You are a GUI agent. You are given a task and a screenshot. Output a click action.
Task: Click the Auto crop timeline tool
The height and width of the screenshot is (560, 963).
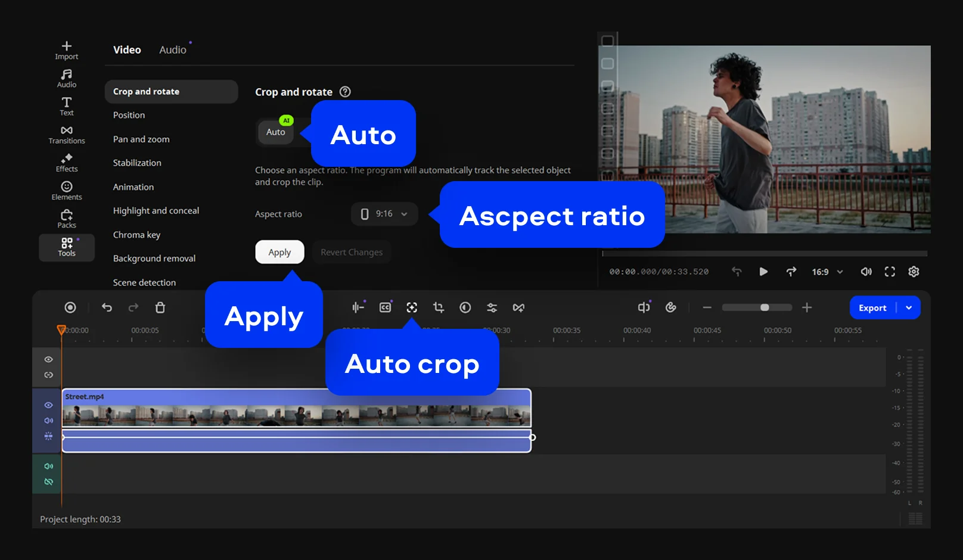tap(412, 307)
